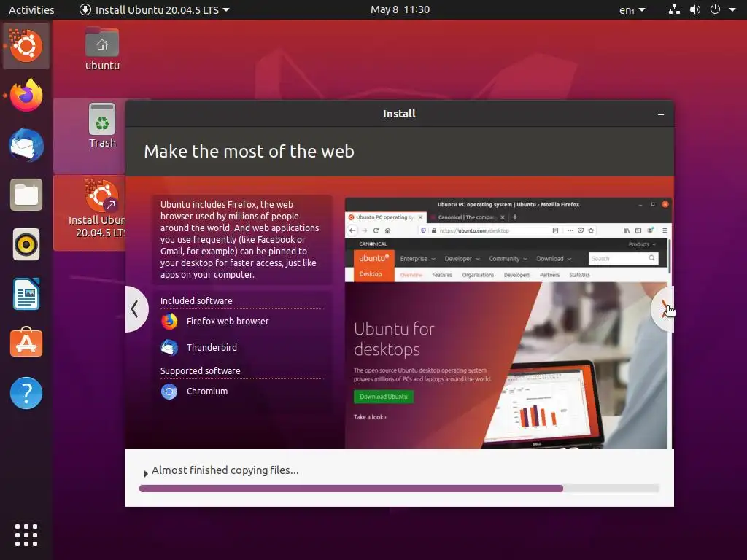Click Activities in the top bar
This screenshot has width=747, height=560.
pyautogui.click(x=31, y=9)
